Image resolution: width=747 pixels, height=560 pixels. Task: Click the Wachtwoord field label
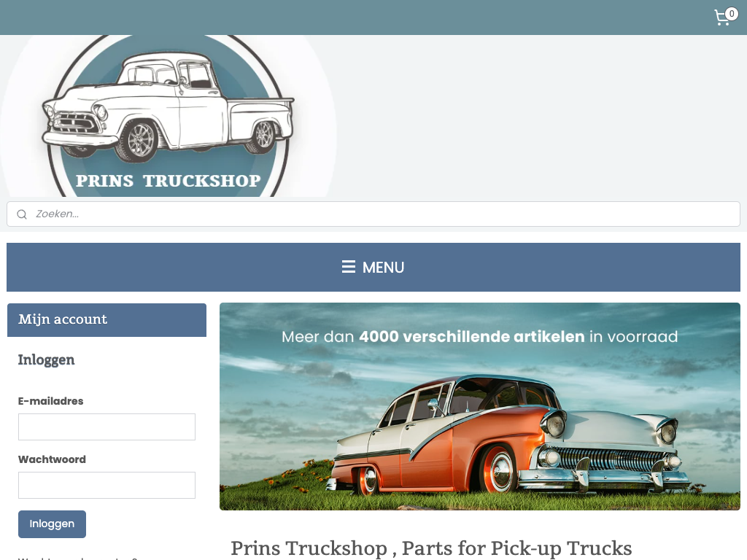(x=52, y=459)
